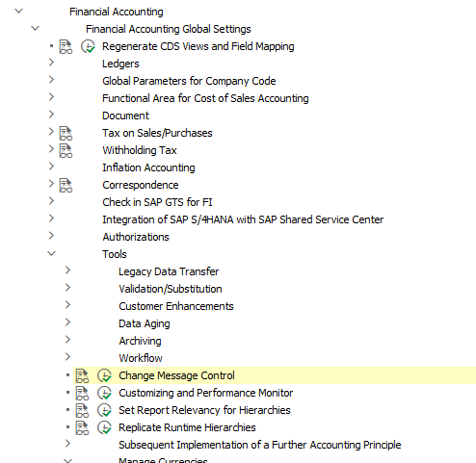Execute activity icon for Set Report Relevancy

[104, 410]
